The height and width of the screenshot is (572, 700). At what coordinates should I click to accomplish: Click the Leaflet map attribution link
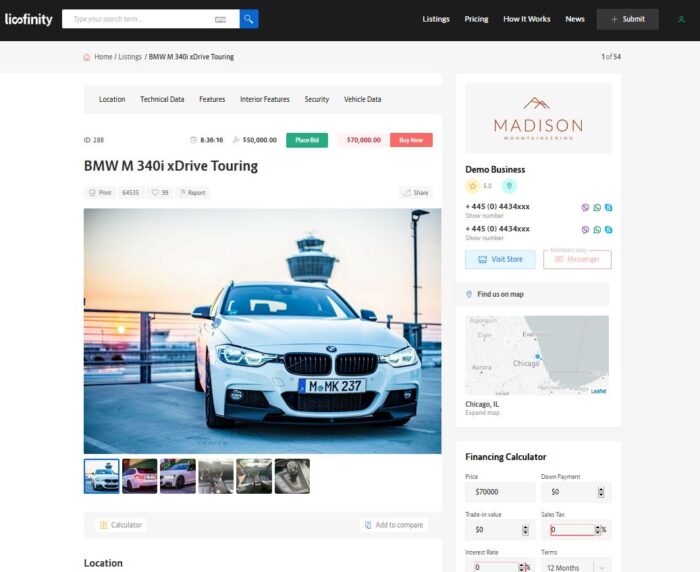599,391
